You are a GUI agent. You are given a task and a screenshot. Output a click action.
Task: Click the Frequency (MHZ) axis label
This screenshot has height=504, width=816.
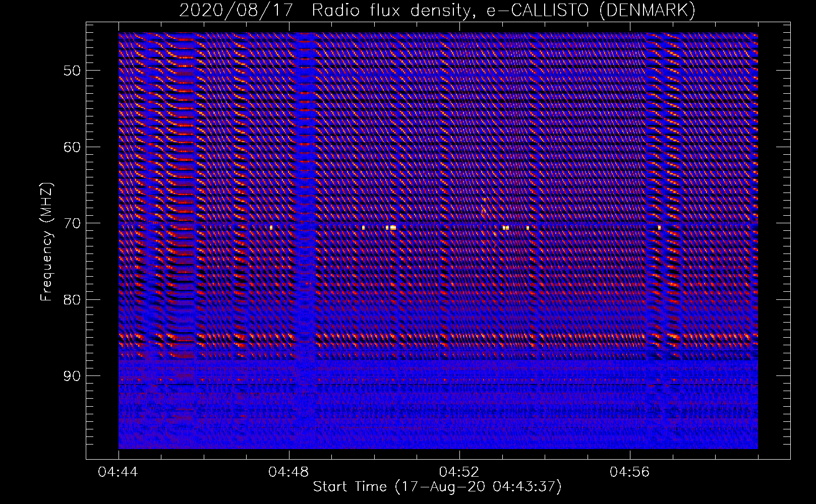point(46,241)
